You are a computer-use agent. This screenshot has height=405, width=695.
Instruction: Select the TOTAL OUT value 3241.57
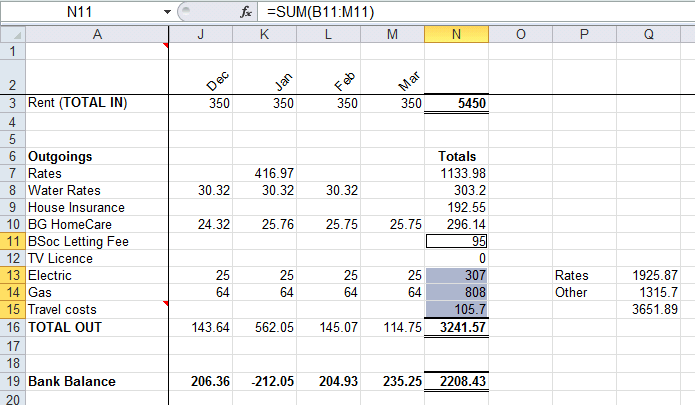pyautogui.click(x=456, y=326)
